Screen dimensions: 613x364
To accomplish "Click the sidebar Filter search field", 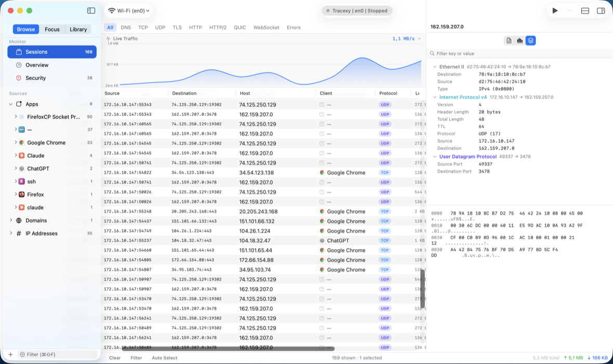I will coord(58,355).
